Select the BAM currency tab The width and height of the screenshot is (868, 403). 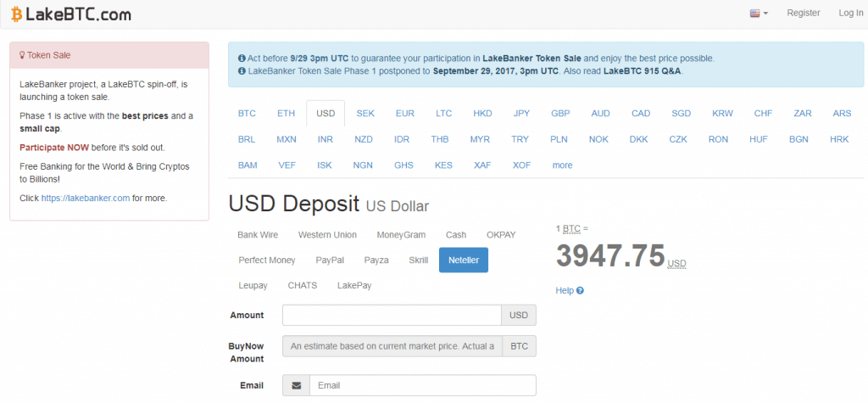248,165
